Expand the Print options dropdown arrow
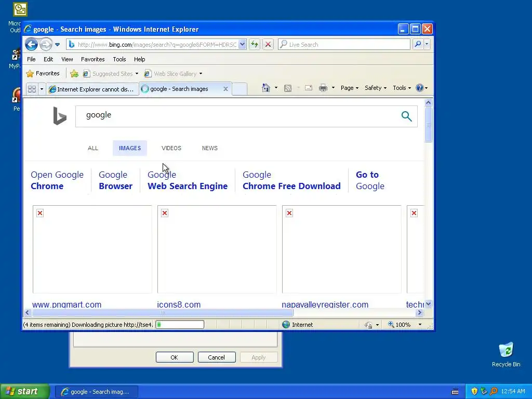This screenshot has height=399, width=532. tap(333, 88)
